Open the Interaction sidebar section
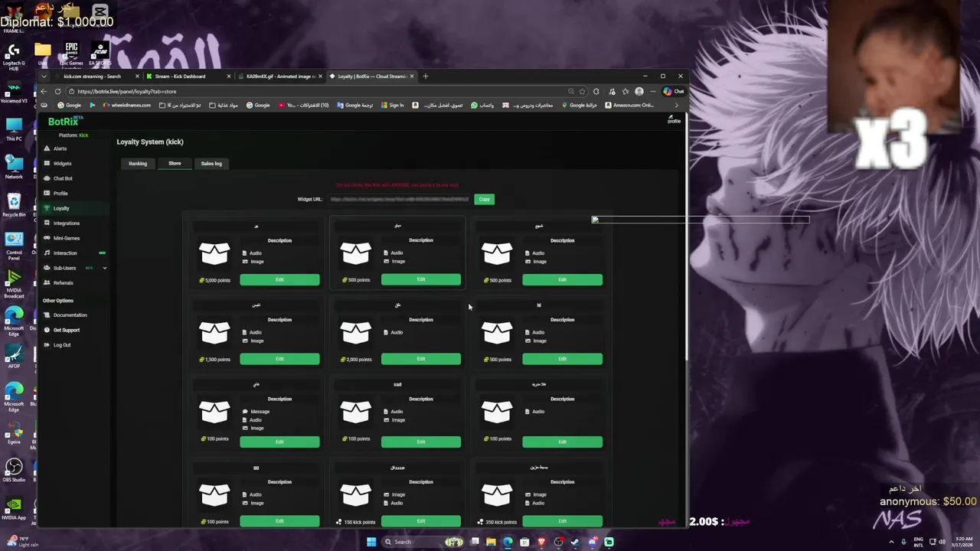 coord(65,253)
